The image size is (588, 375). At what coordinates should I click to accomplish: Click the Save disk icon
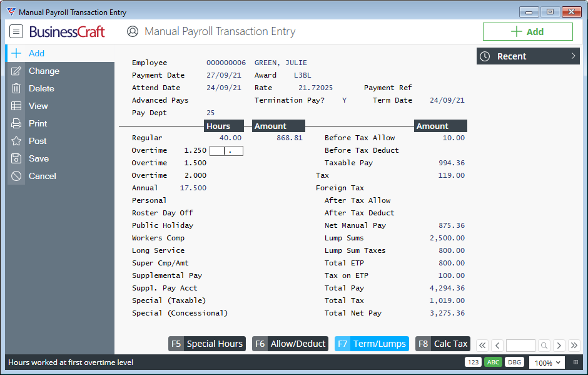point(16,158)
